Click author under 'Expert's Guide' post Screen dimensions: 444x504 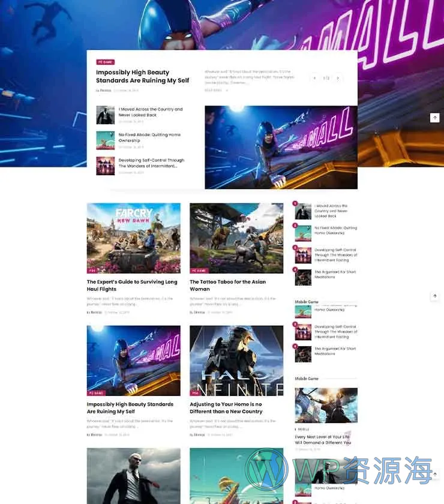pos(97,313)
